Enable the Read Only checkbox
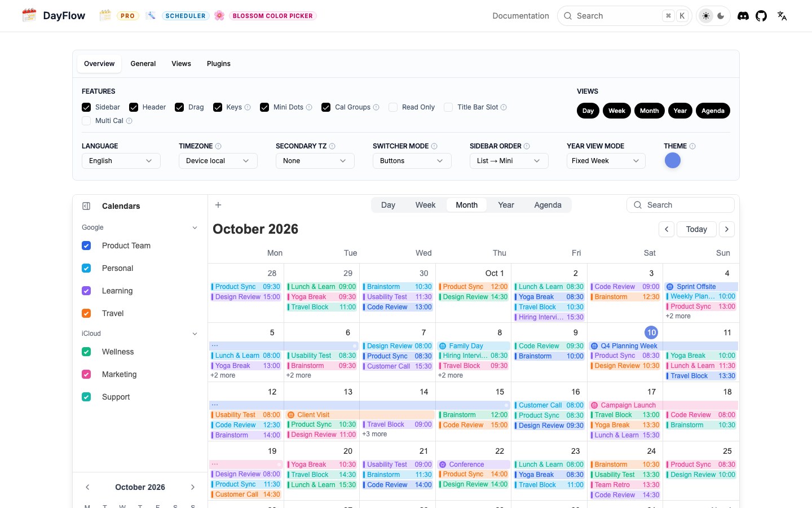Image resolution: width=812 pixels, height=508 pixels. [x=393, y=107]
